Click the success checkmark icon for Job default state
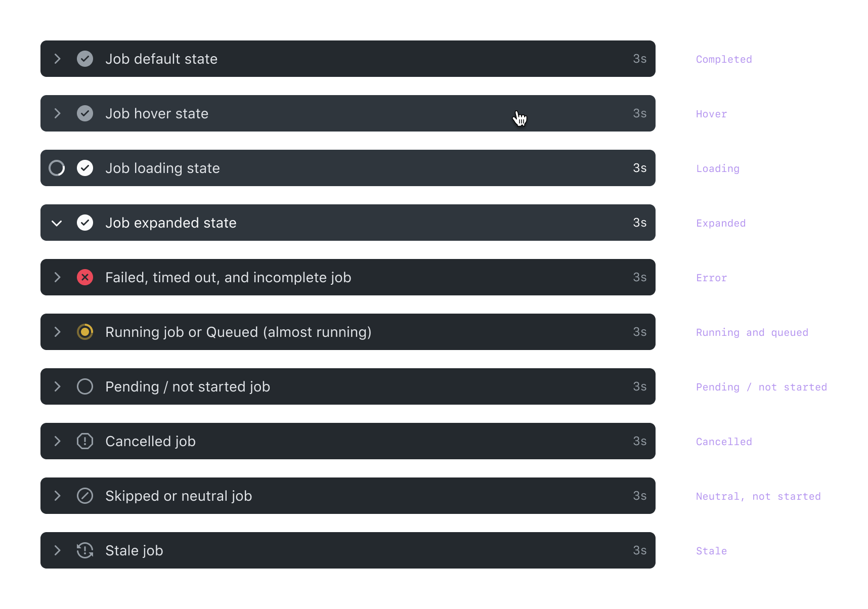 coord(85,59)
